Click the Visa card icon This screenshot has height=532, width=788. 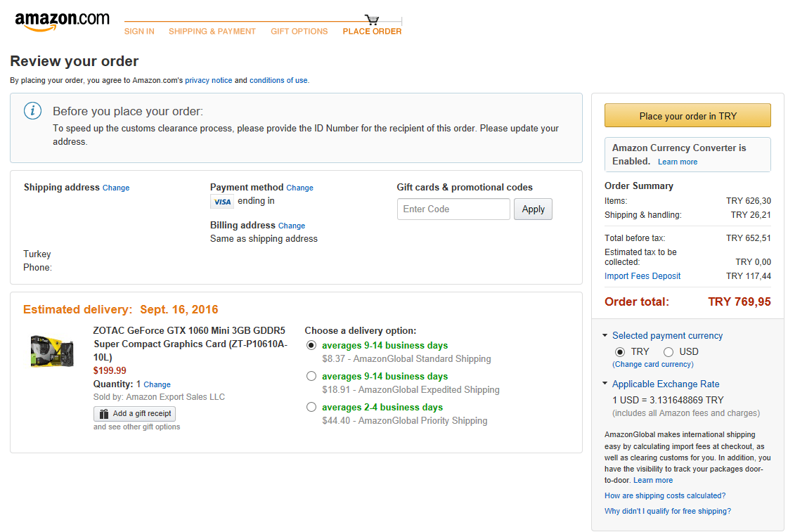(222, 202)
